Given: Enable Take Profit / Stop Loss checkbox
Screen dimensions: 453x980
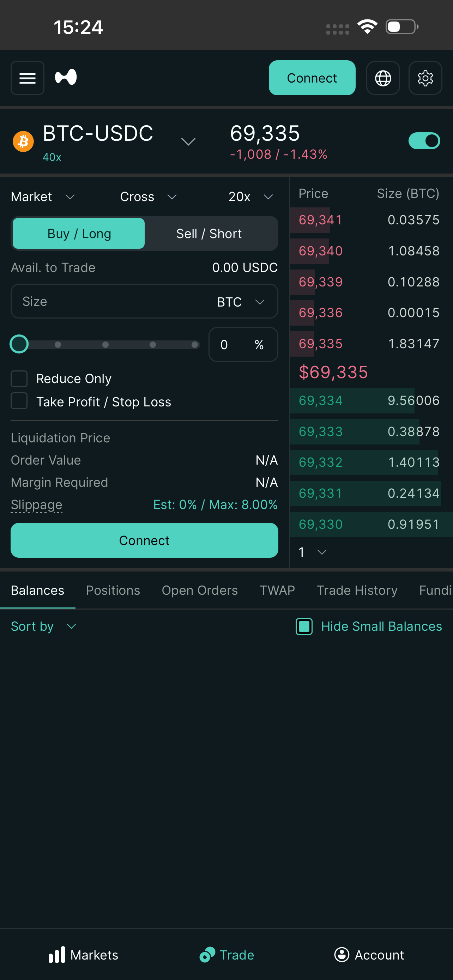Looking at the screenshot, I should pyautogui.click(x=19, y=401).
